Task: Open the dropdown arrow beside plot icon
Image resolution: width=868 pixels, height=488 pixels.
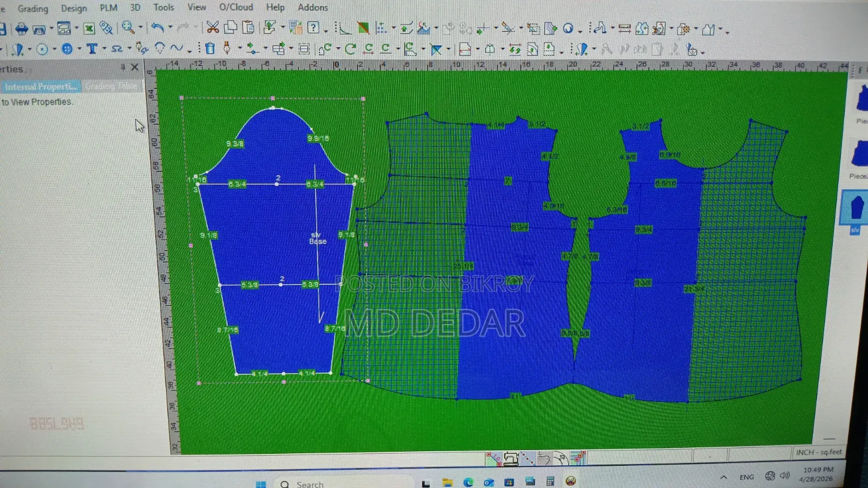Action: [x=52, y=29]
